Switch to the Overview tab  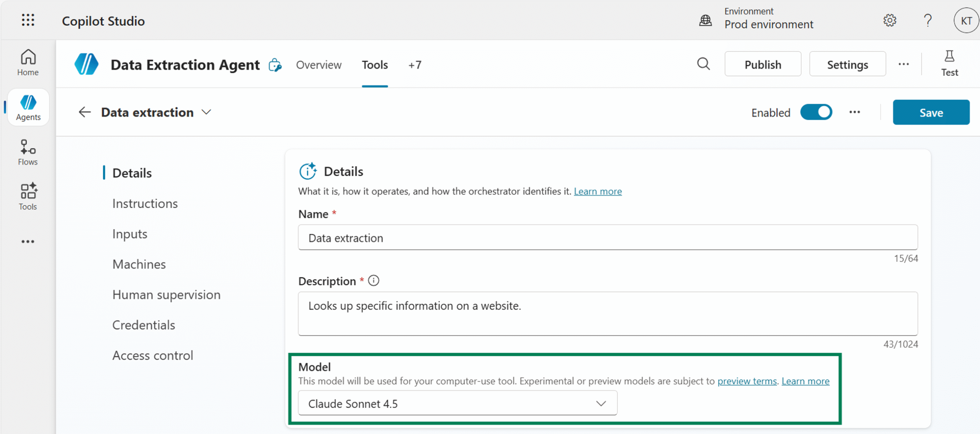[x=318, y=65]
